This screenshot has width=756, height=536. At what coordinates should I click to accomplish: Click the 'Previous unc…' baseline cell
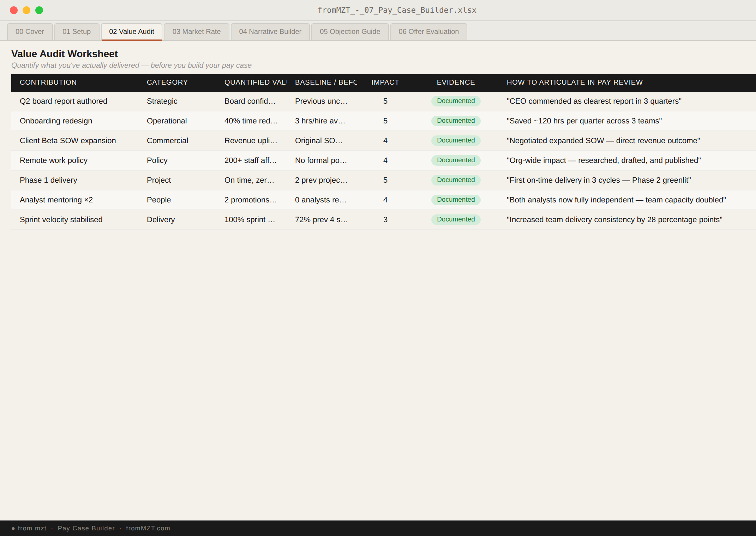click(x=321, y=101)
